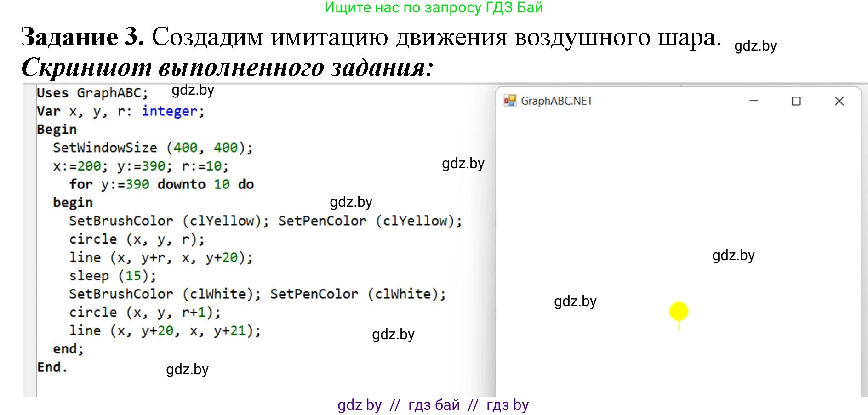Click 'SetBrushColor (clYellow)' statement
Image resolution: width=868 pixels, height=415 pixels.
click(x=168, y=221)
